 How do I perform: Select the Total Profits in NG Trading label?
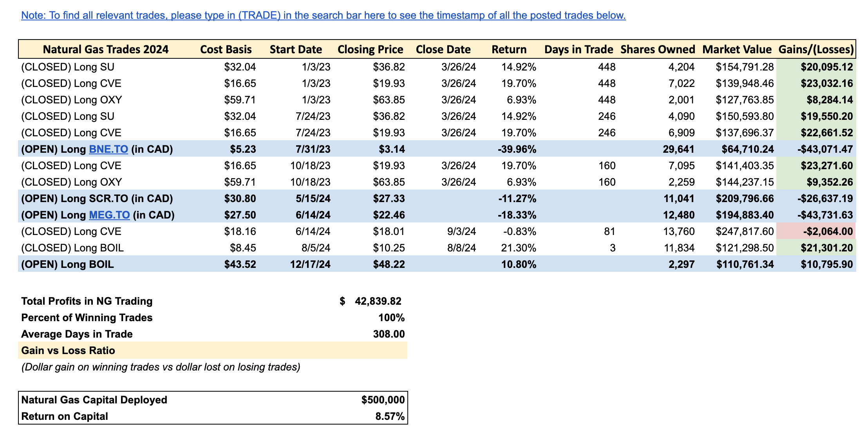pos(87,301)
